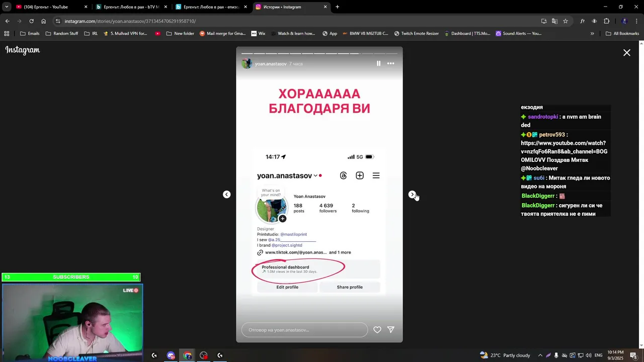Open the Wix bookmark
Viewport: 644px width, 362px height.
(258, 34)
